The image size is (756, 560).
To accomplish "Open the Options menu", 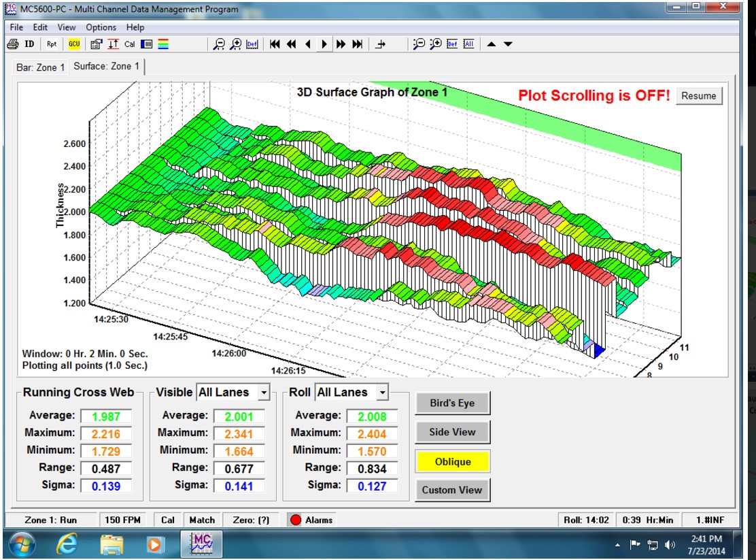I will 101,27.
